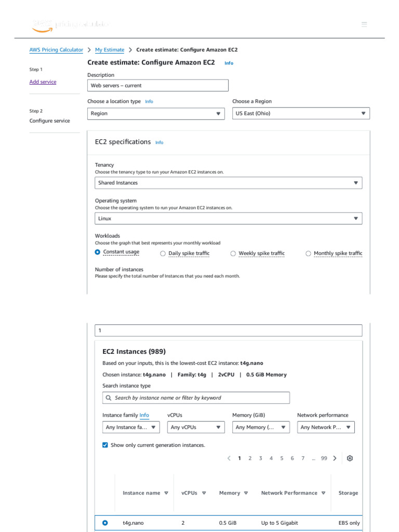This screenshot has height=532, width=399.
Task: Open pagination settings gear icon
Action: pyautogui.click(x=350, y=458)
